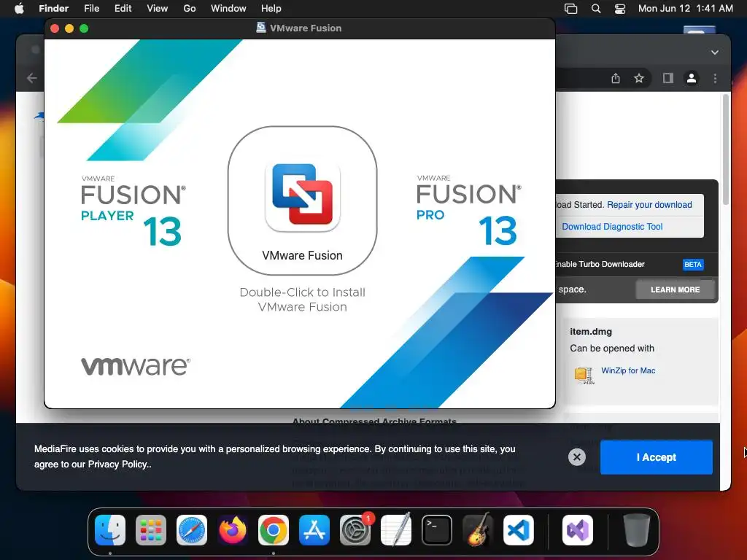The height and width of the screenshot is (560, 747).
Task: Click the Chrome page vertical scrollbar
Action: tap(726, 149)
